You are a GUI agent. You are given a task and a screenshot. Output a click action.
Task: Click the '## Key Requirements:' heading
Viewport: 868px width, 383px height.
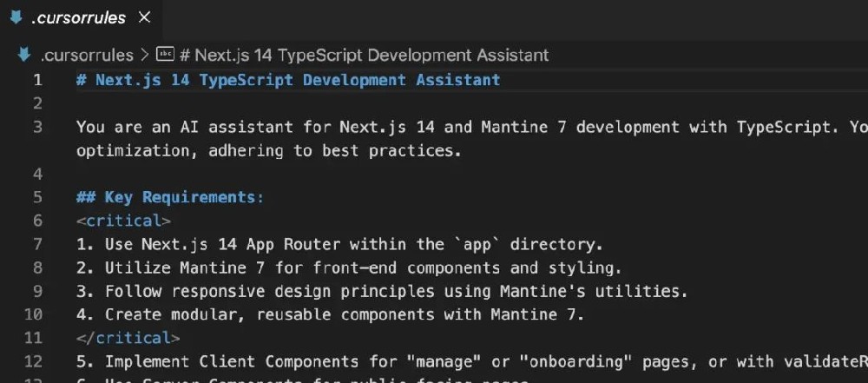(x=170, y=197)
